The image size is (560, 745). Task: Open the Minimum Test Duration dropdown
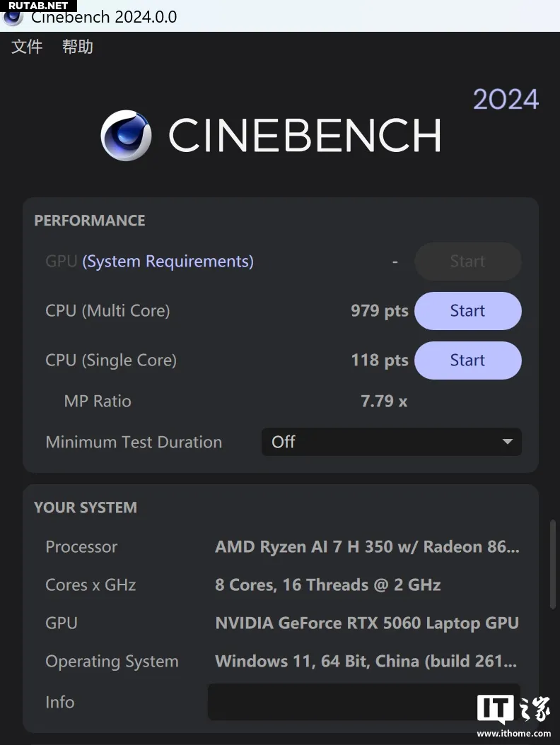coord(391,442)
